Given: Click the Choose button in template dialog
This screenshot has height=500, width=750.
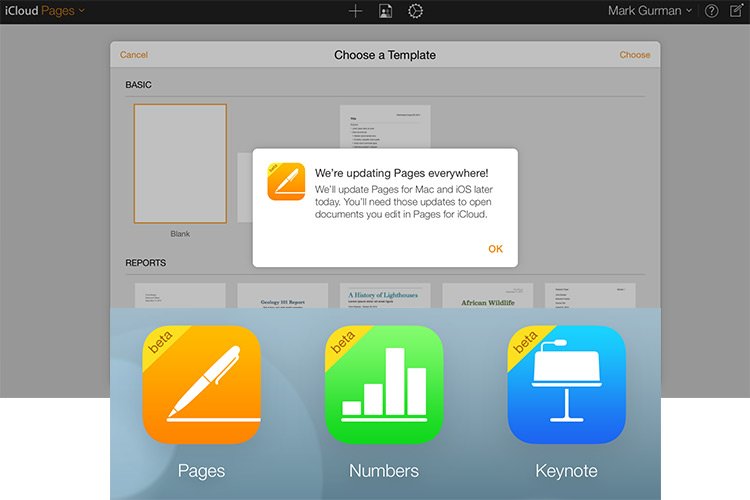Looking at the screenshot, I should coord(635,55).
